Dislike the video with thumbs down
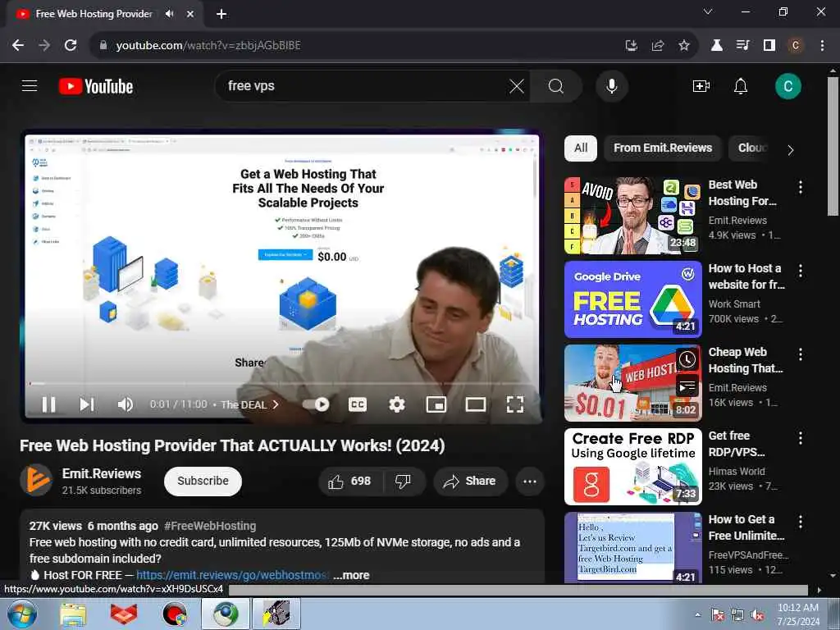The image size is (840, 630). (404, 481)
